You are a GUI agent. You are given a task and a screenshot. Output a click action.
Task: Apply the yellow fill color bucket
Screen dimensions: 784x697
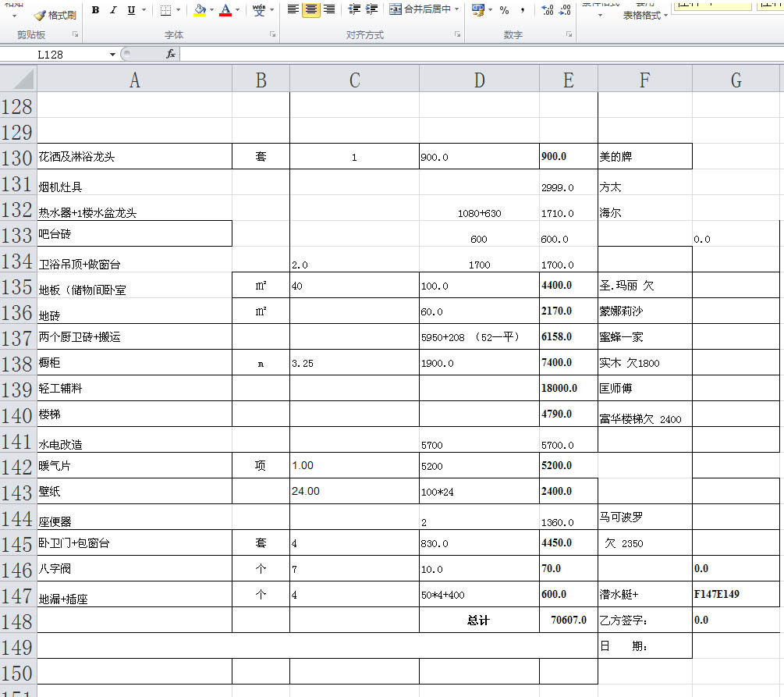tap(199, 10)
